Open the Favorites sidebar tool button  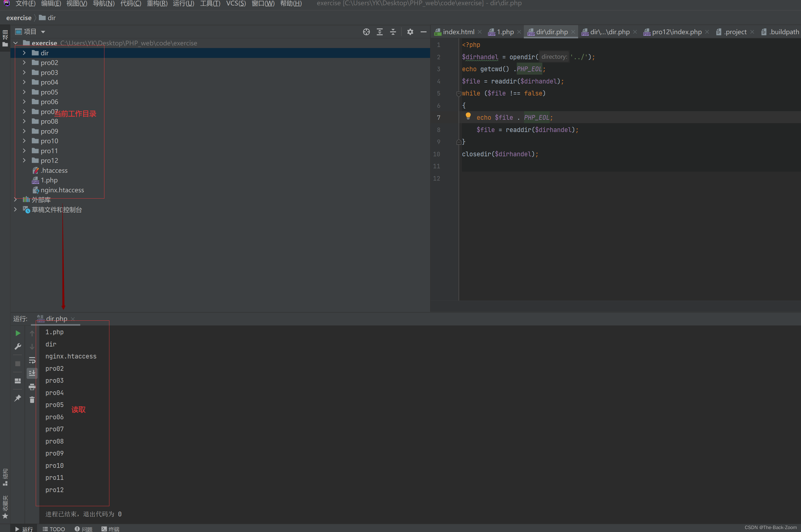click(5, 507)
